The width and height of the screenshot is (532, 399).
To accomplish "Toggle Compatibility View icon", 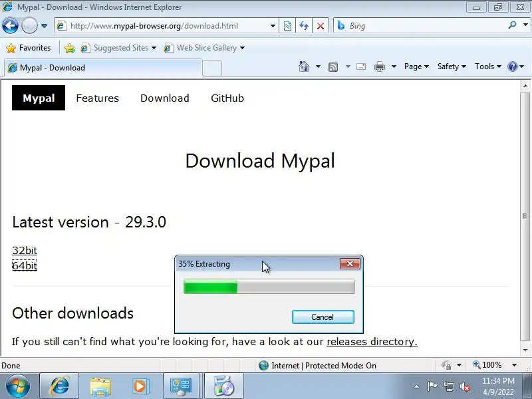I will [x=287, y=26].
